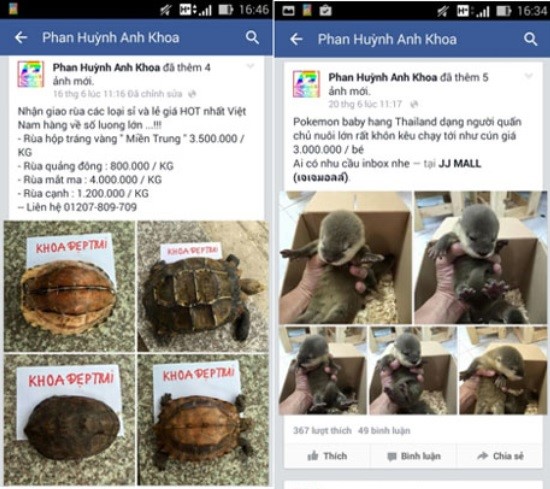Image resolution: width=550 pixels, height=489 pixels.
Task: Open poster name on 4 ảnh post
Action: pos(106,67)
